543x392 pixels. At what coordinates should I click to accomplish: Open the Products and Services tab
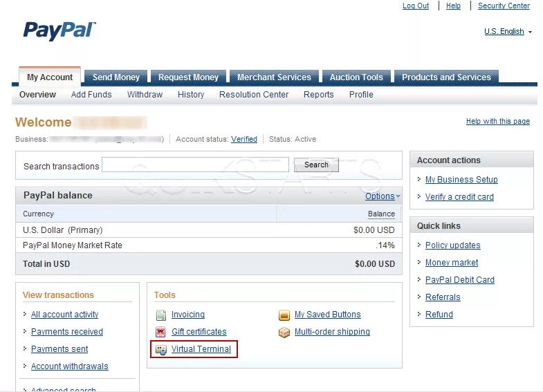click(446, 77)
